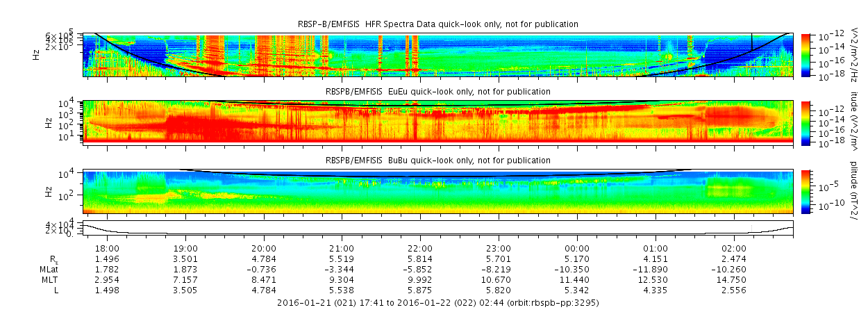Click the 21:00 time axis label
The height and width of the screenshot is (312, 868).
[342, 249]
